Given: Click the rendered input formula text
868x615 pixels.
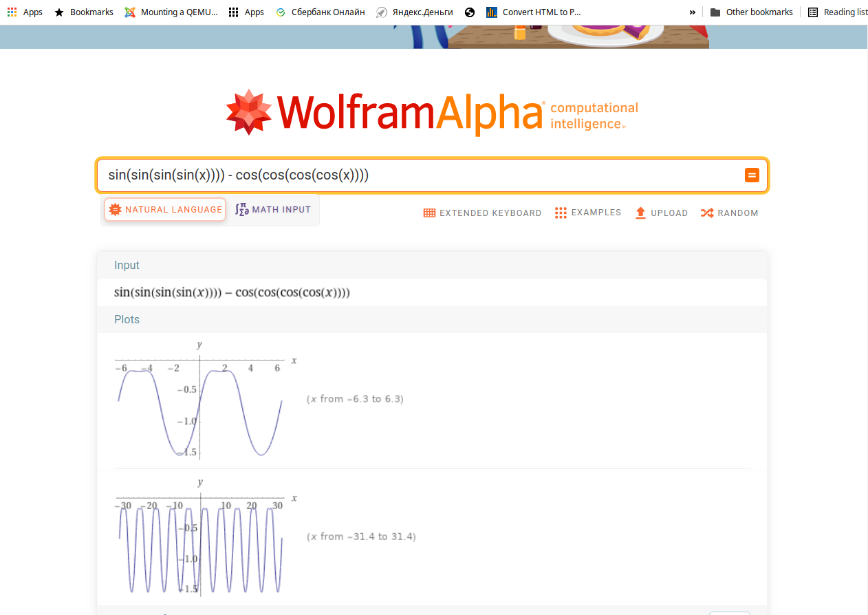Looking at the screenshot, I should (232, 292).
